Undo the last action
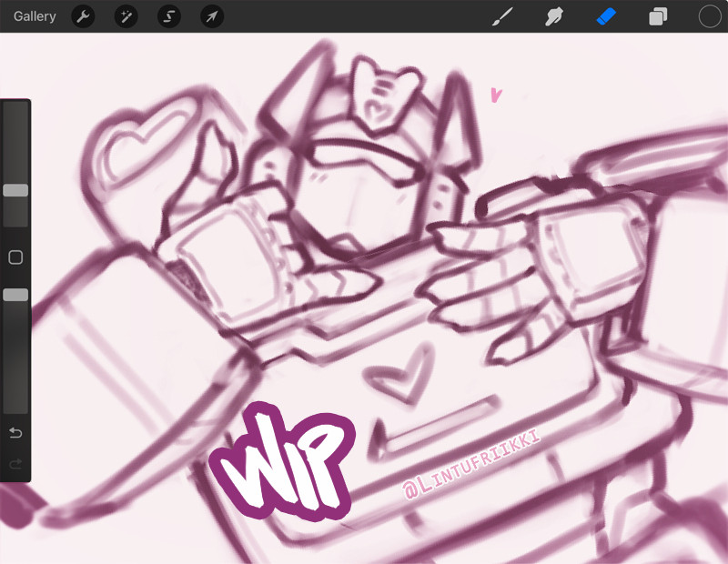The image size is (728, 564). 15,433
